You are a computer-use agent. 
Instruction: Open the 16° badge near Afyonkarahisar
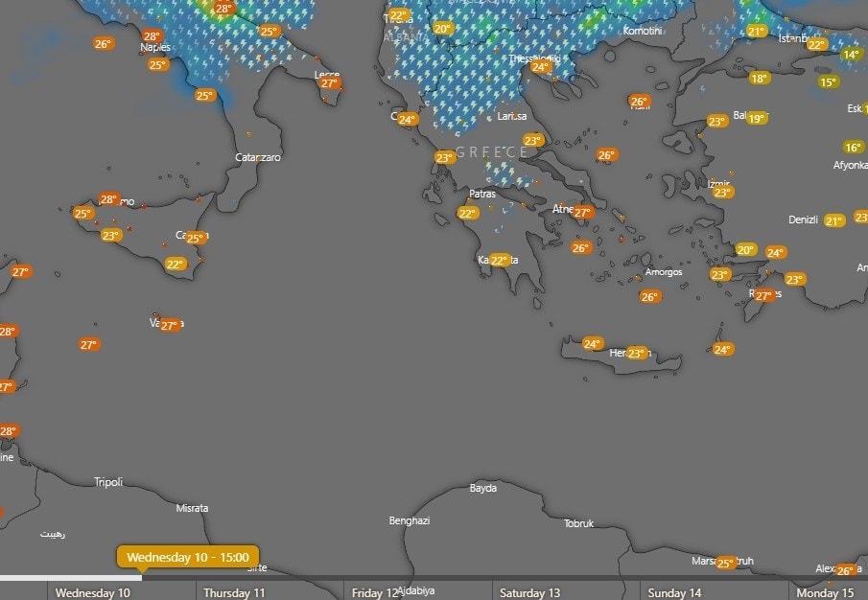click(853, 148)
